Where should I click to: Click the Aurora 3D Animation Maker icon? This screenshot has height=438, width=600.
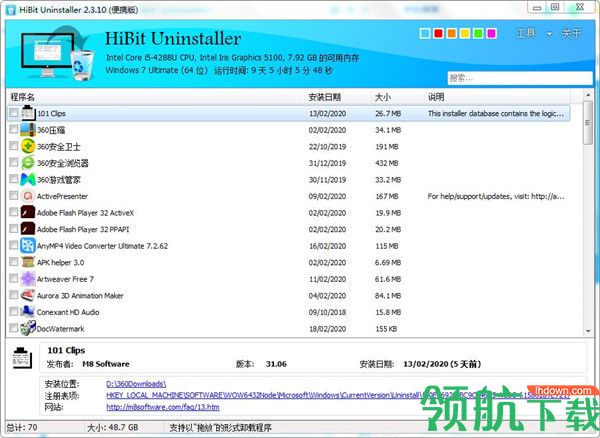tap(28, 295)
